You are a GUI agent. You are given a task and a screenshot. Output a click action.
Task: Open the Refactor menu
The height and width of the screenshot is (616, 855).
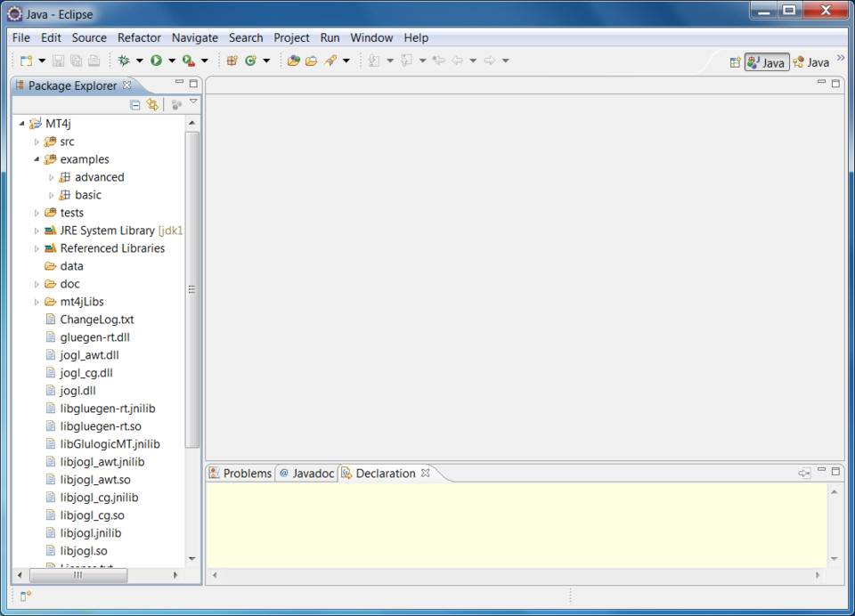(x=139, y=37)
